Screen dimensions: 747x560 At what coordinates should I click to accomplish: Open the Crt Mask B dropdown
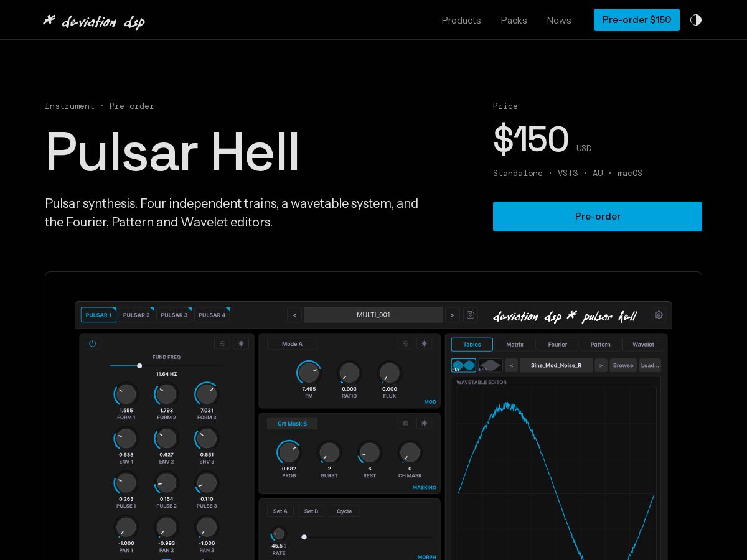coord(292,423)
